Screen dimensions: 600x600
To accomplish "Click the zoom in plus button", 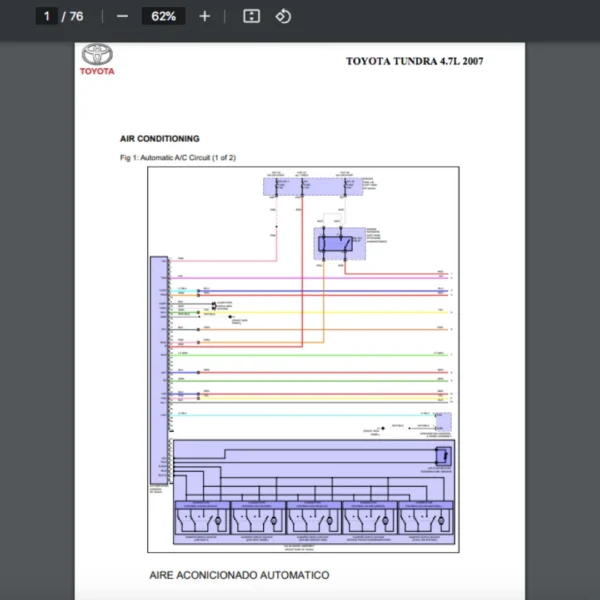I will [x=204, y=16].
